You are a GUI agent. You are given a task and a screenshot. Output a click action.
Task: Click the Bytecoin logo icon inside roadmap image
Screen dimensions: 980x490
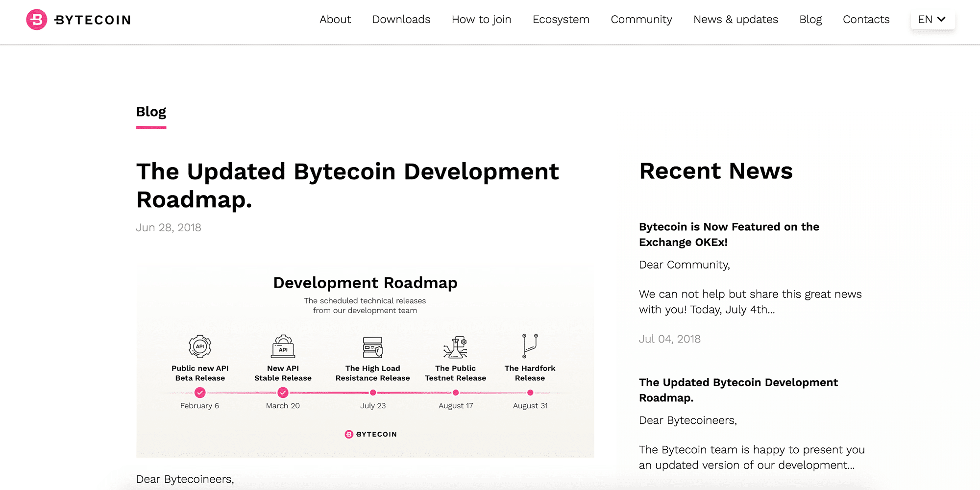349,434
